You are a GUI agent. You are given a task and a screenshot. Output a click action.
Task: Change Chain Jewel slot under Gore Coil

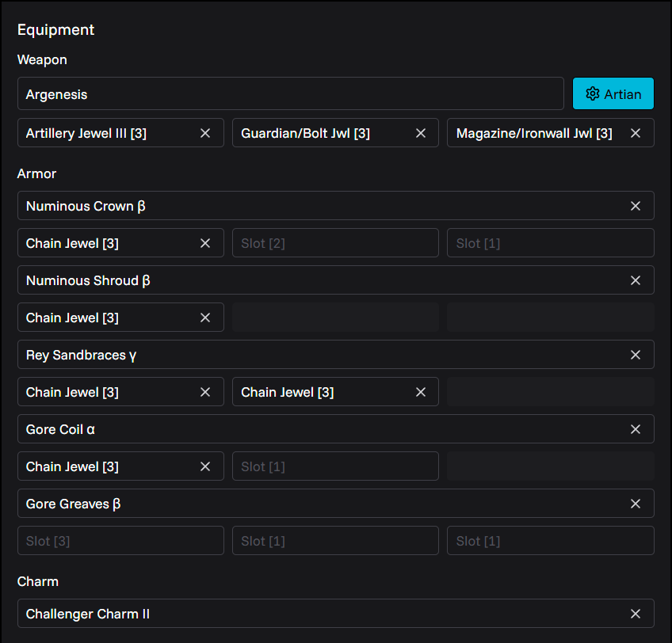pyautogui.click(x=120, y=466)
